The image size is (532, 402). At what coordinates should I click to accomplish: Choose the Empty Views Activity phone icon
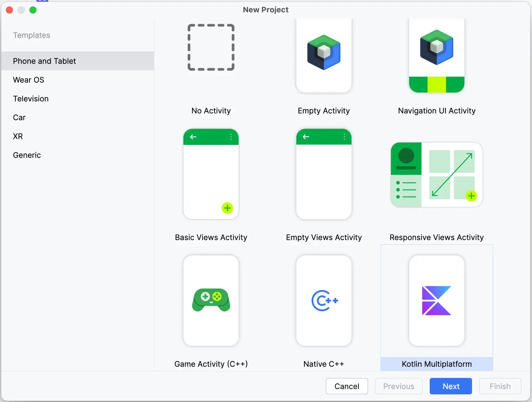[x=324, y=174]
